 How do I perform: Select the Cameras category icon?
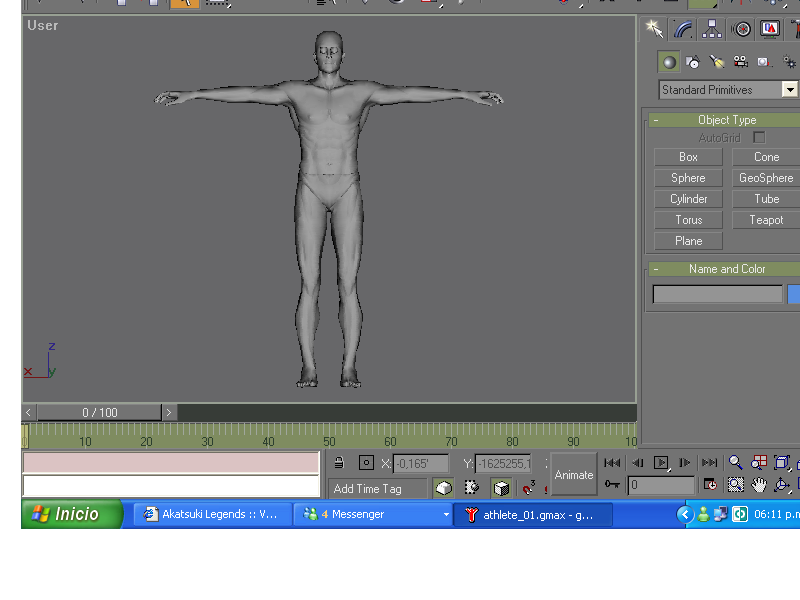click(741, 62)
